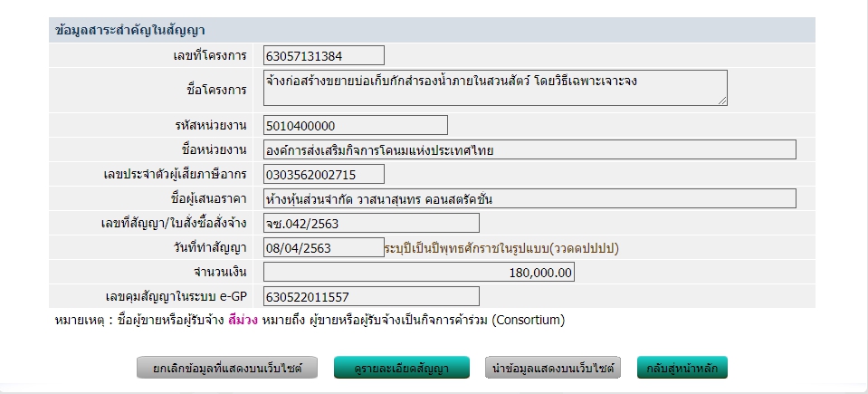Click the label เลขที่โครงการ
This screenshot has height=394, width=868.
(210, 55)
